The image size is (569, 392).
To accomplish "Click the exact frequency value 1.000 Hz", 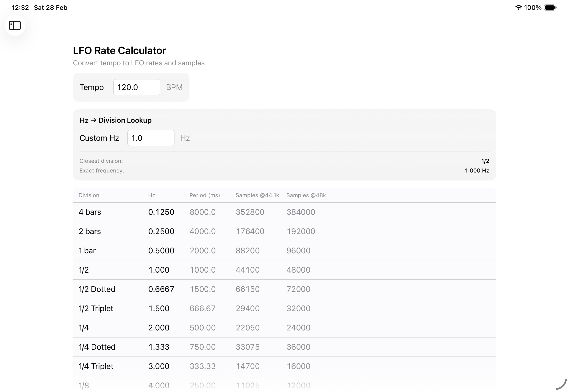I will pos(477,171).
